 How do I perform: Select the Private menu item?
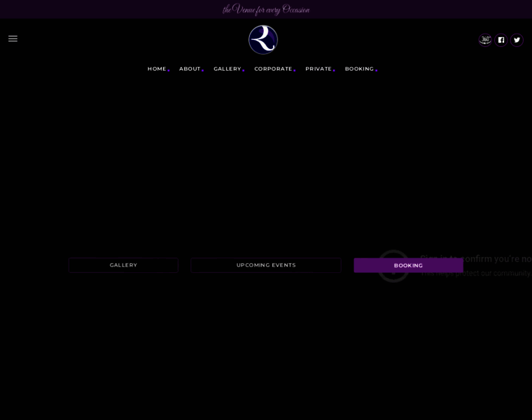pyautogui.click(x=318, y=69)
